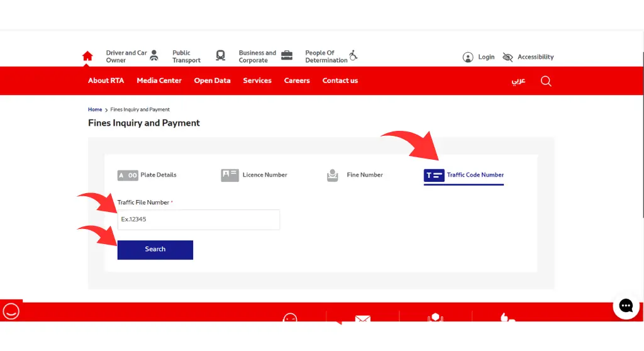Screen dimensions: 644x351
Task: Click the Fines Inquiry and Payment heading
Action: coord(144,123)
